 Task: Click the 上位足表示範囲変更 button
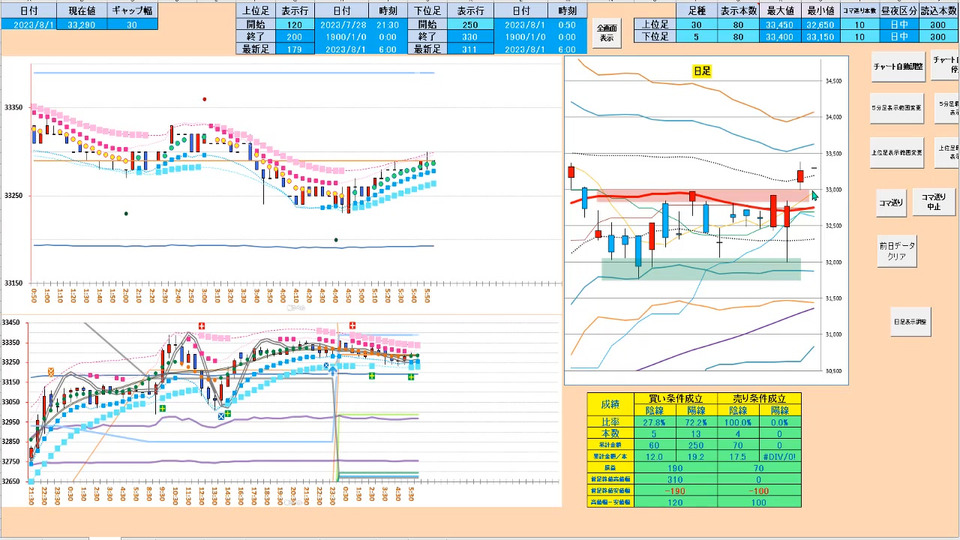coord(896,152)
